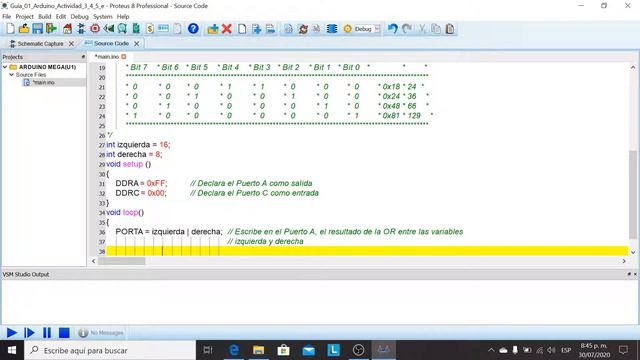640x360 pixels.
Task: Pause the simulation
Action: 47,333
